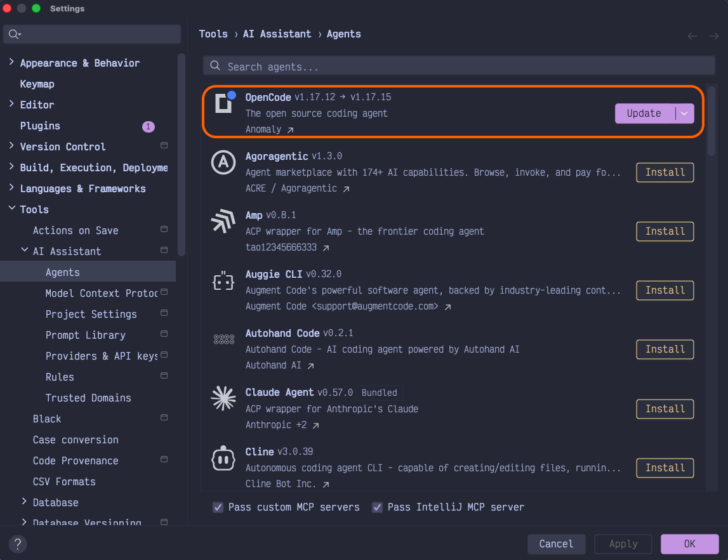Install the Auggie CLI agent
The width and height of the screenshot is (728, 560).
[x=665, y=290]
